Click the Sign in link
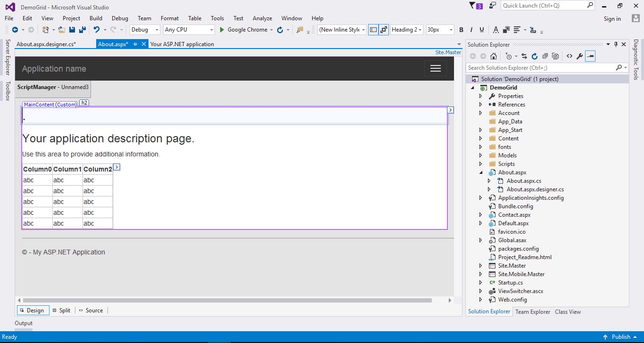 [x=612, y=18]
